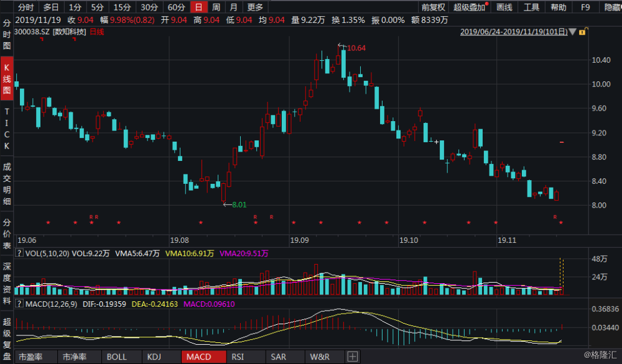The image size is (622, 364).
Task: Switch to the 周 weekly period tab
Action: [216, 7]
